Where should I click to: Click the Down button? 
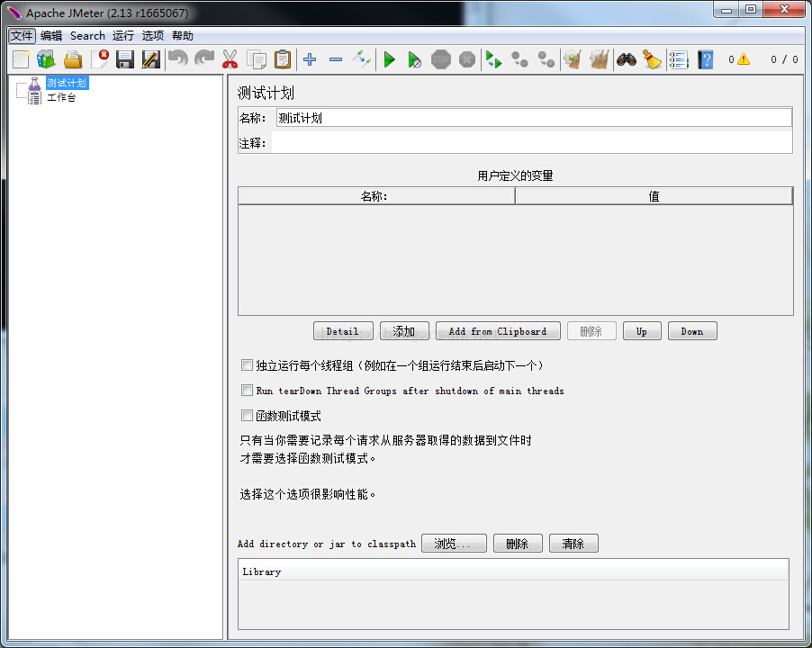(x=692, y=331)
